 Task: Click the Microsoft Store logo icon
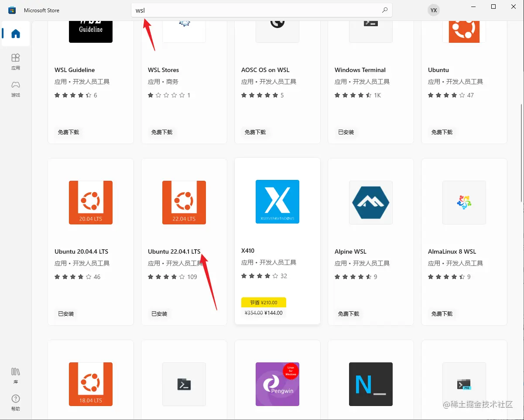12,10
